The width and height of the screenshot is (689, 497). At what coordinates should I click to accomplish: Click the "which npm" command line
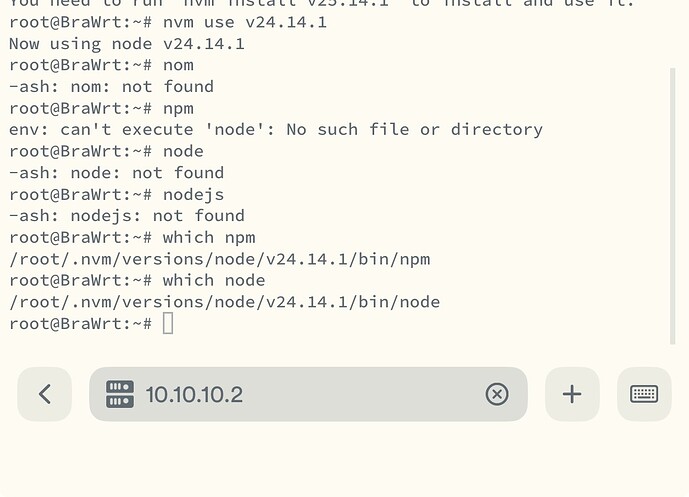pyautogui.click(x=132, y=237)
